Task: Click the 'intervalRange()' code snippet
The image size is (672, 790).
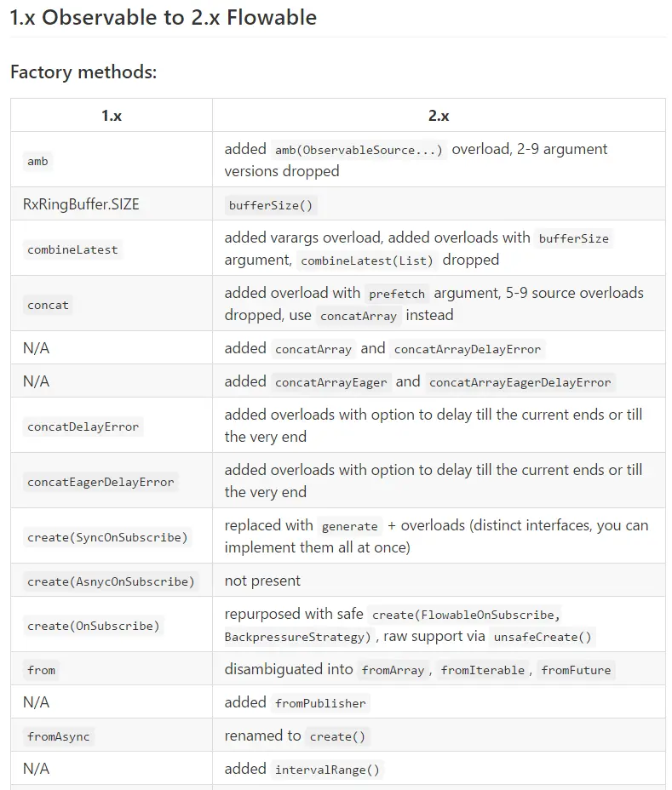Action: tap(327, 770)
